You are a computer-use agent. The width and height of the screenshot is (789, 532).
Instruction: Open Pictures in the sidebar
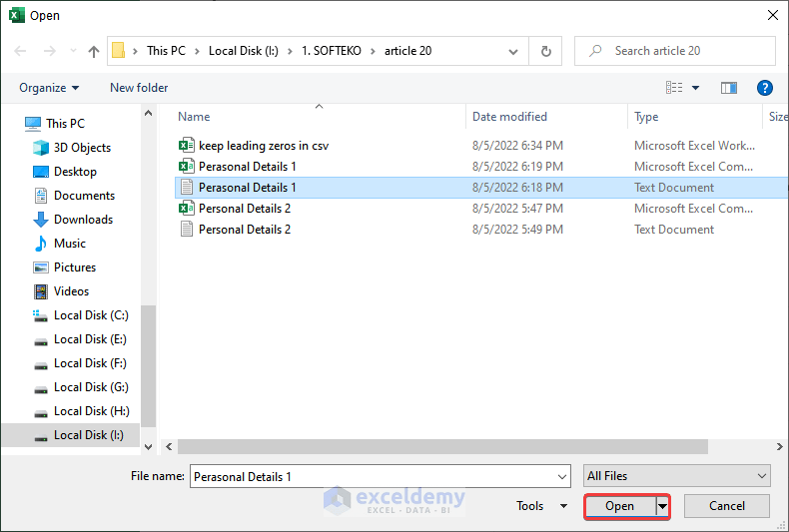(x=64, y=267)
